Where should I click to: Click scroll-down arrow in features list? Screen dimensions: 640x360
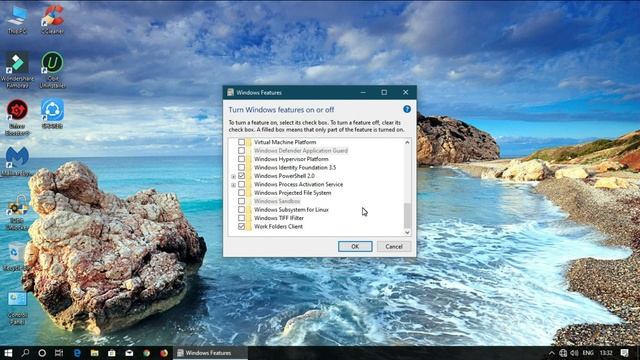pos(407,232)
